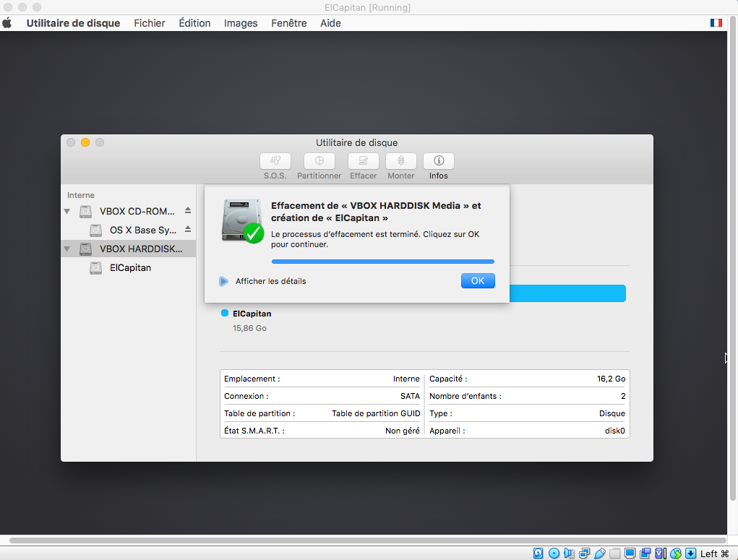The height and width of the screenshot is (560, 738).
Task: Click the 'Emplacement :' Interne value
Action: pyautogui.click(x=406, y=379)
